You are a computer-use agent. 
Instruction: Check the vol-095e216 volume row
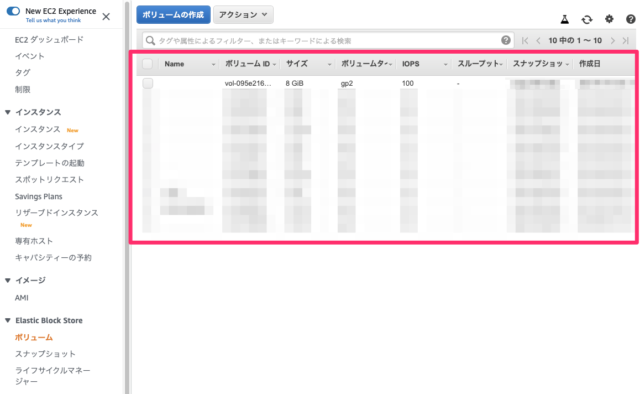pos(148,83)
